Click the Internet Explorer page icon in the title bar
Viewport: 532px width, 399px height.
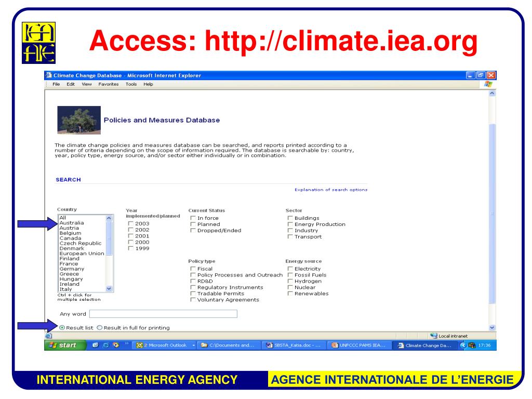point(49,75)
